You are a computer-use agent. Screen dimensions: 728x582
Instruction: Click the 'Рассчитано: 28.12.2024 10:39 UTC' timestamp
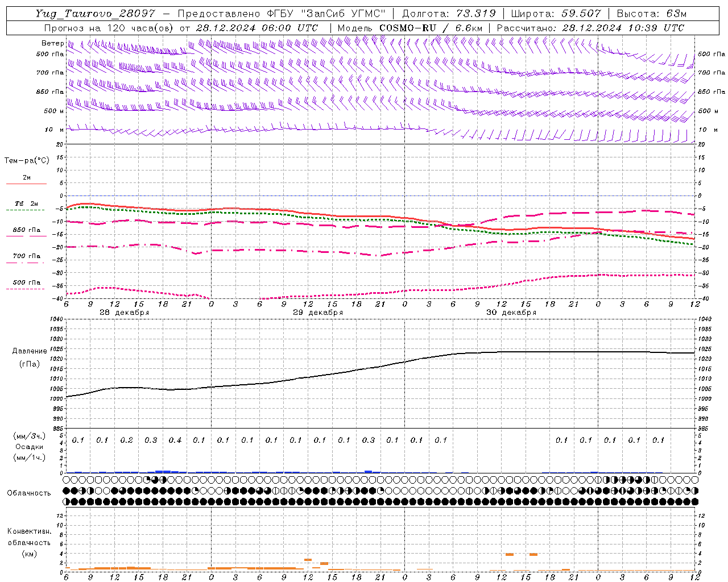click(590, 28)
